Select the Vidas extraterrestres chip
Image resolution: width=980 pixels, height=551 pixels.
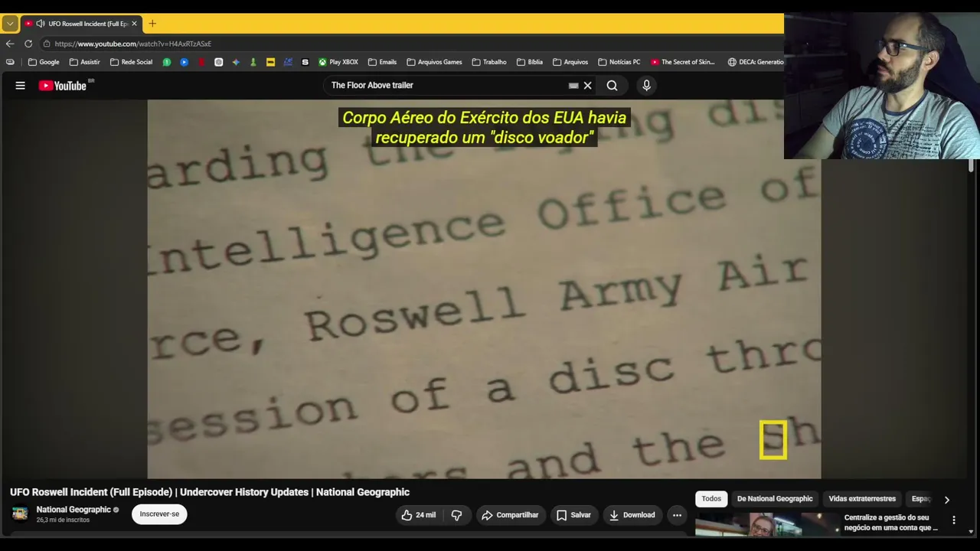(x=862, y=499)
